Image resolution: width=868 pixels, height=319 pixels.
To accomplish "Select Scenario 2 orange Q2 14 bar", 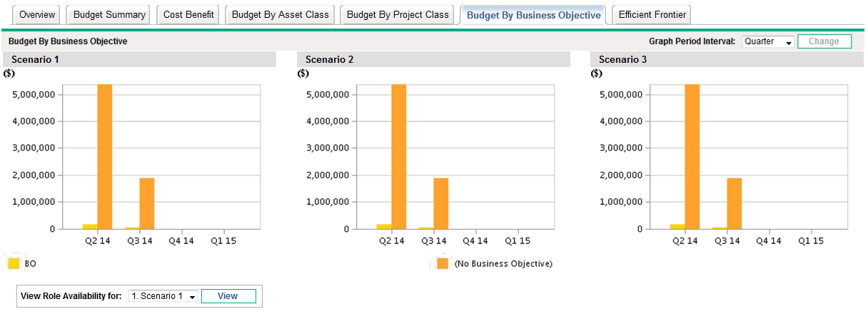I will [x=398, y=157].
